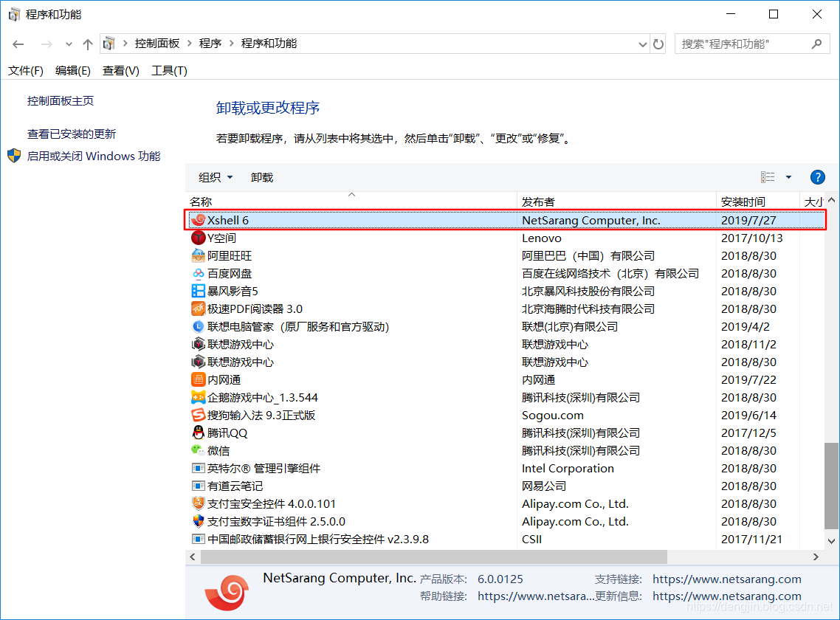Click horizontal scrollbar right arrow
840x620 pixels.
click(x=816, y=557)
